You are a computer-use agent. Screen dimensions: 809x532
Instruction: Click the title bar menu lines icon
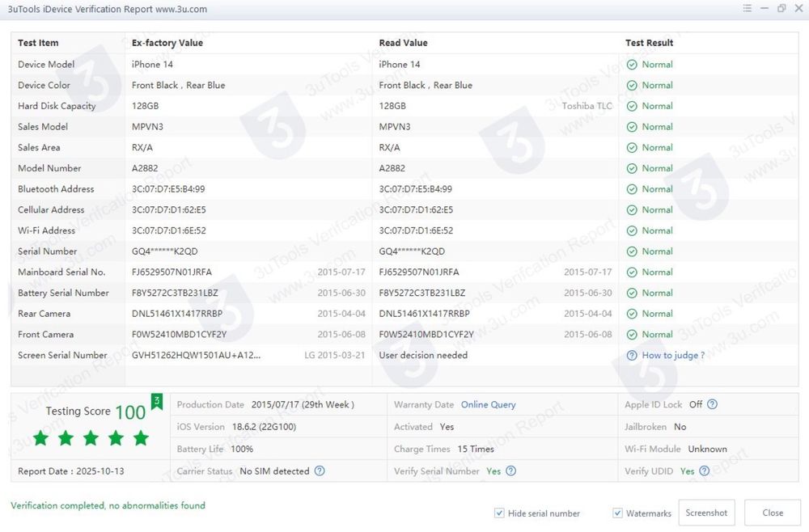pyautogui.click(x=747, y=8)
